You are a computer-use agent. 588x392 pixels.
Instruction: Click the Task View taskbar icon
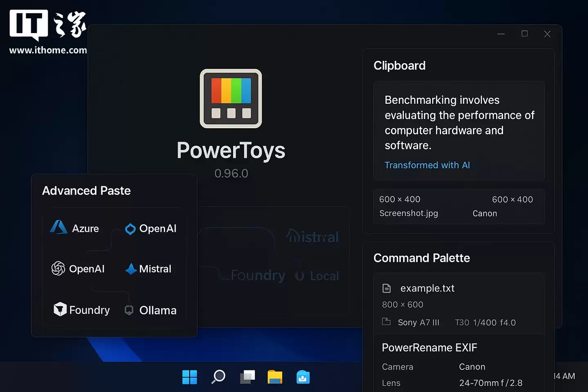tap(247, 377)
